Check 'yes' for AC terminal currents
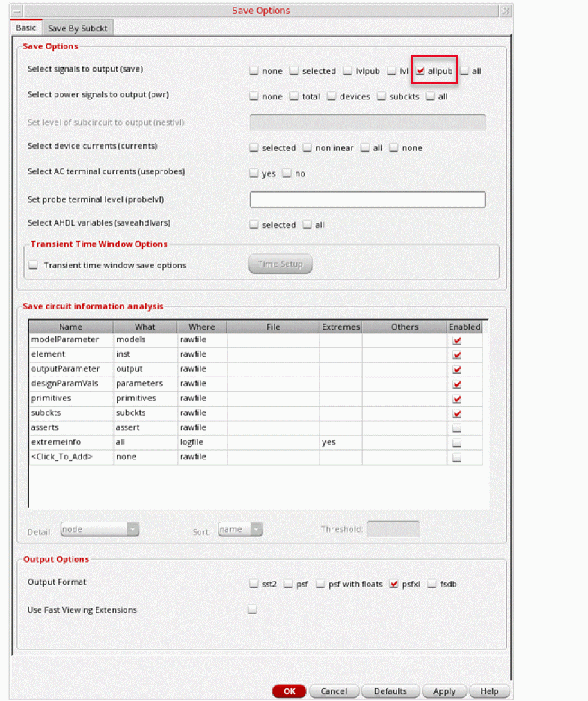Image resolution: width=588 pixels, height=701 pixels. [254, 173]
